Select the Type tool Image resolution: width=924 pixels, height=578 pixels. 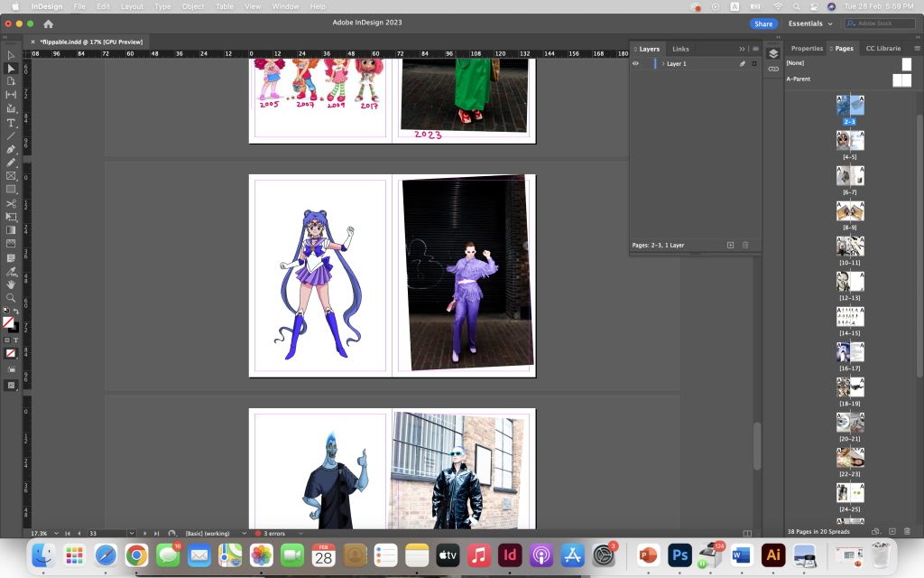(11, 123)
